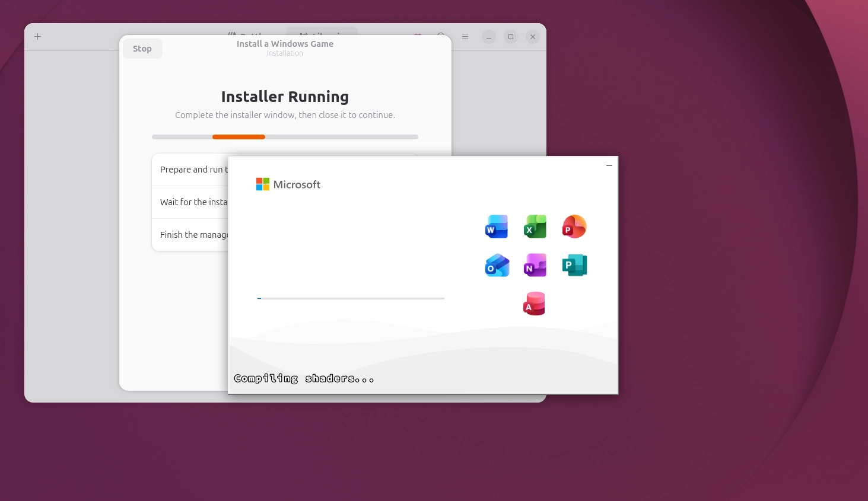
Task: Click the Word icon in the Microsoft installer
Action: (497, 226)
